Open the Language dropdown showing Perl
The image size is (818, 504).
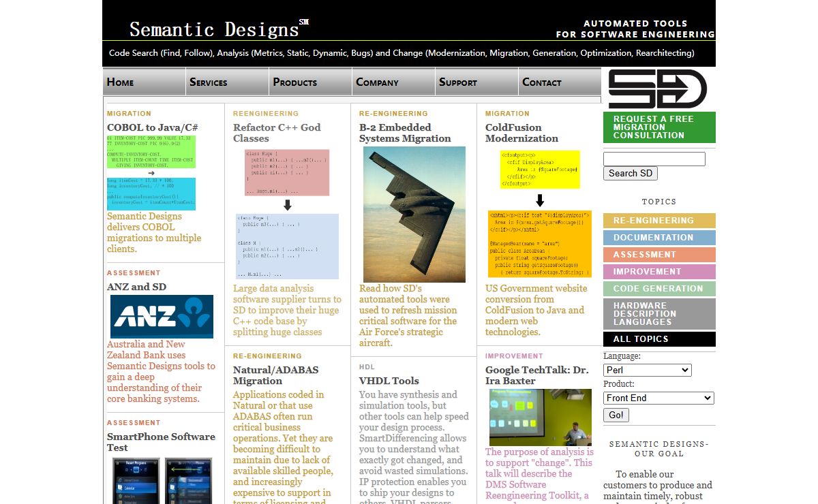pyautogui.click(x=648, y=371)
